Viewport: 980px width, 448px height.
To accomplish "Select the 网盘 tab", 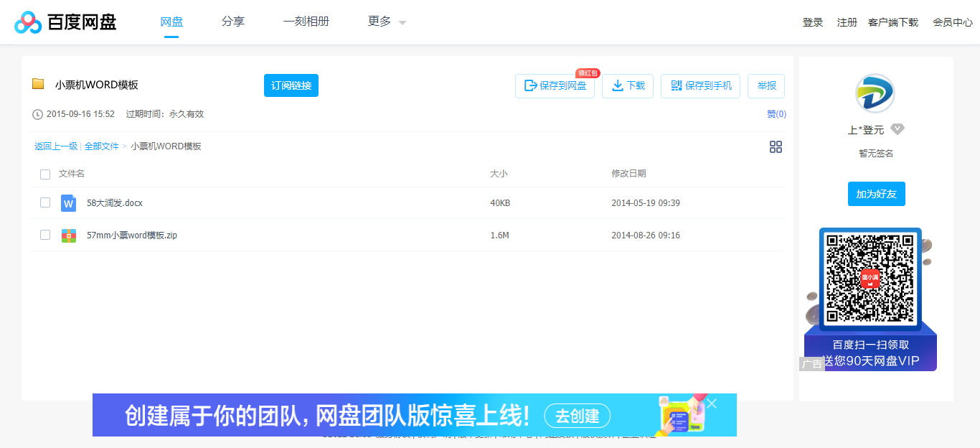I will tap(171, 22).
